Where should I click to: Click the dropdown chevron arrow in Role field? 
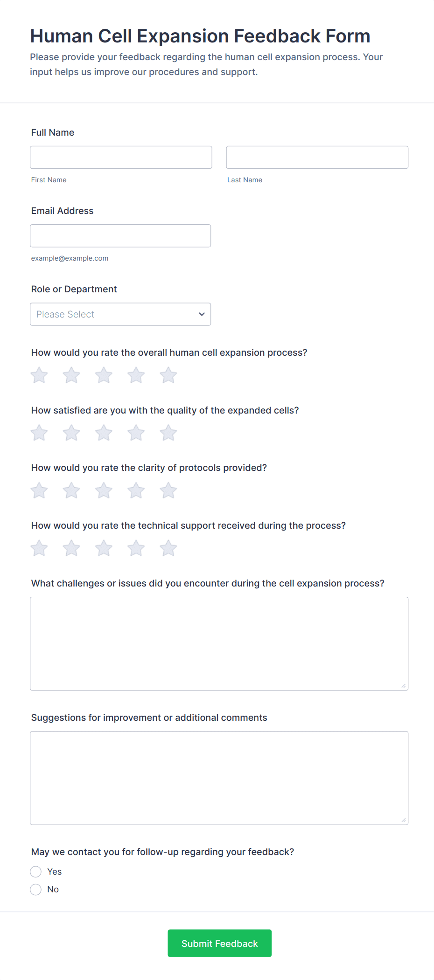click(x=202, y=314)
